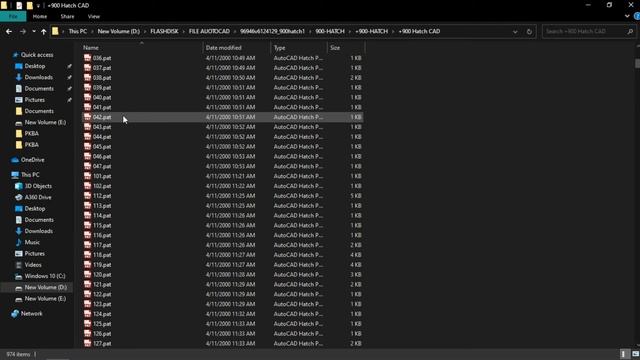Screen dimensions: 640x360
Task: Switch to Large icons view in status bar
Action: tap(635, 354)
